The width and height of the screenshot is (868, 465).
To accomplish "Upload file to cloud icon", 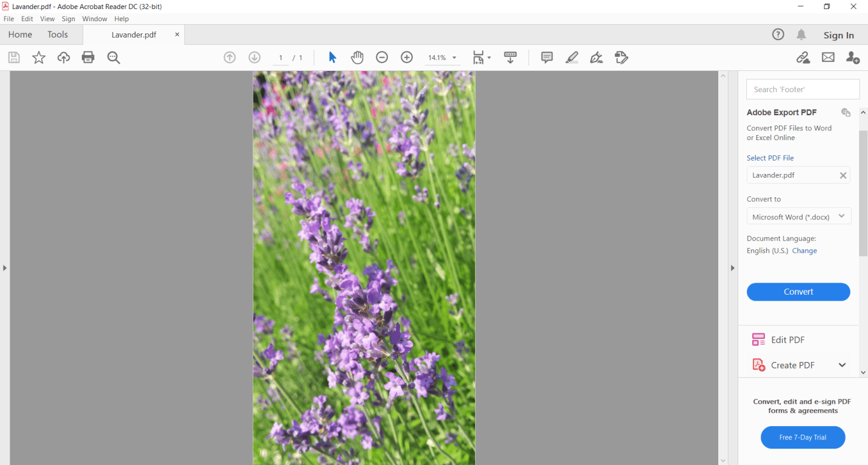I will click(64, 58).
